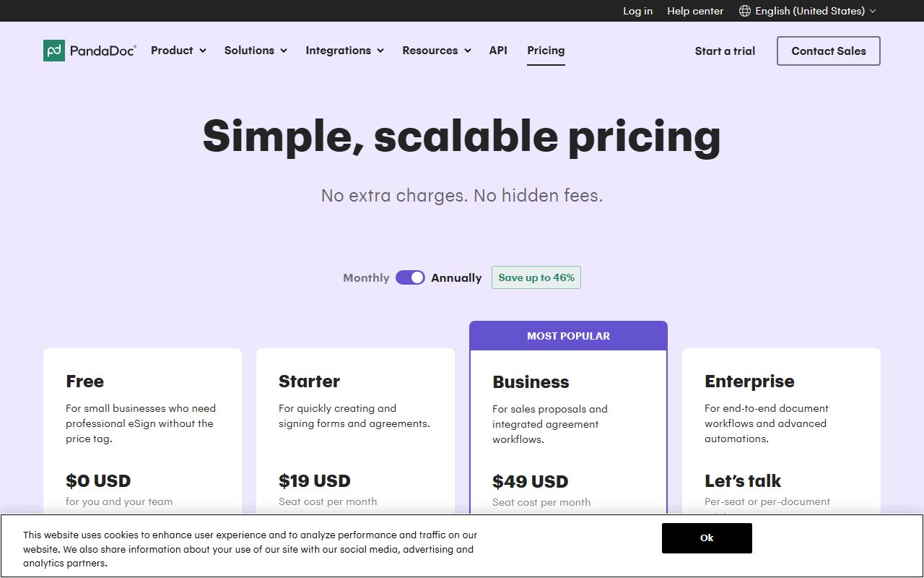Select the Business plan card heading
The height and width of the screenshot is (578, 924).
click(x=531, y=382)
